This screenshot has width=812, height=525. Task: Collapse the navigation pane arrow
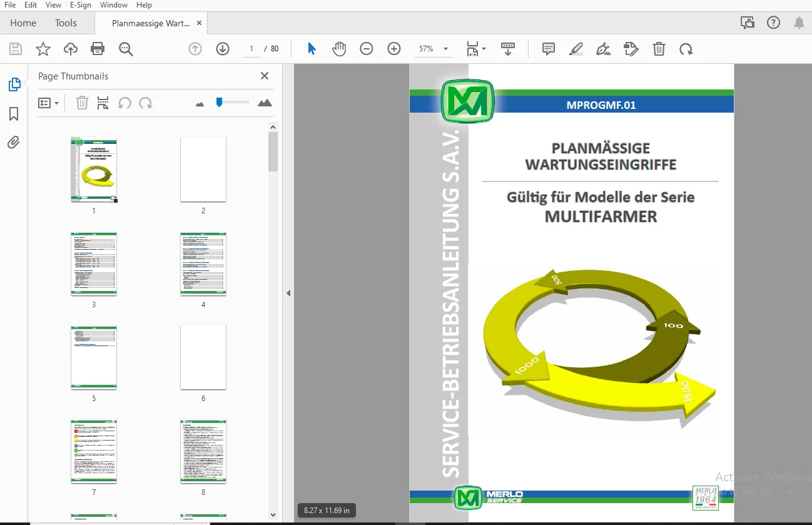288,293
